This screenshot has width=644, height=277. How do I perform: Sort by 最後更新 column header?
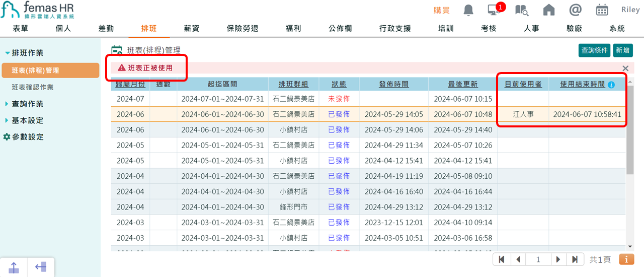tap(463, 85)
